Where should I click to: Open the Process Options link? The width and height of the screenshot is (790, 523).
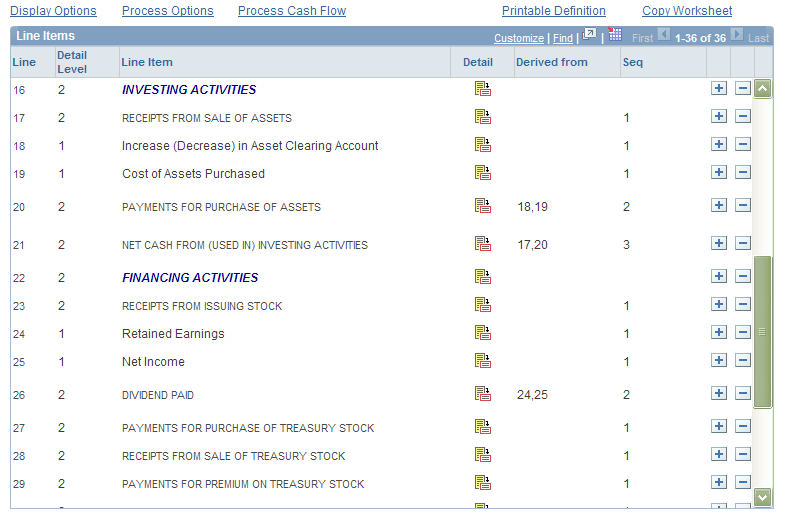(x=168, y=11)
